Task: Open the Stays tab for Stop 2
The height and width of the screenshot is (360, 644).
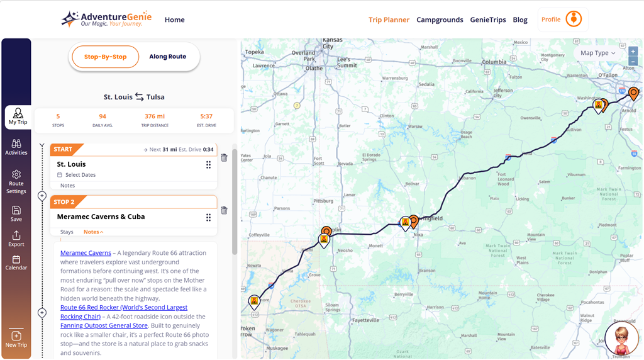Action: pos(67,232)
